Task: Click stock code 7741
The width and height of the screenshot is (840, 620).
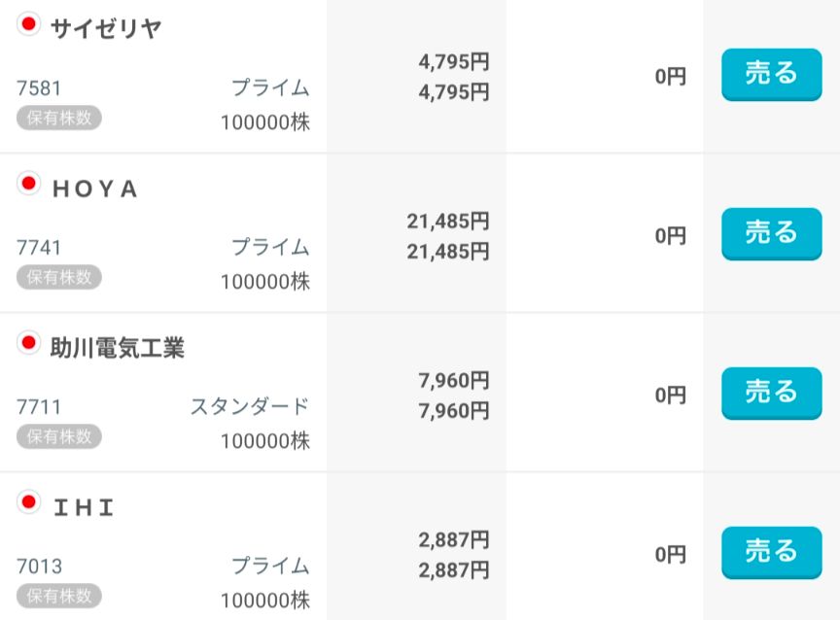Action: (x=39, y=248)
